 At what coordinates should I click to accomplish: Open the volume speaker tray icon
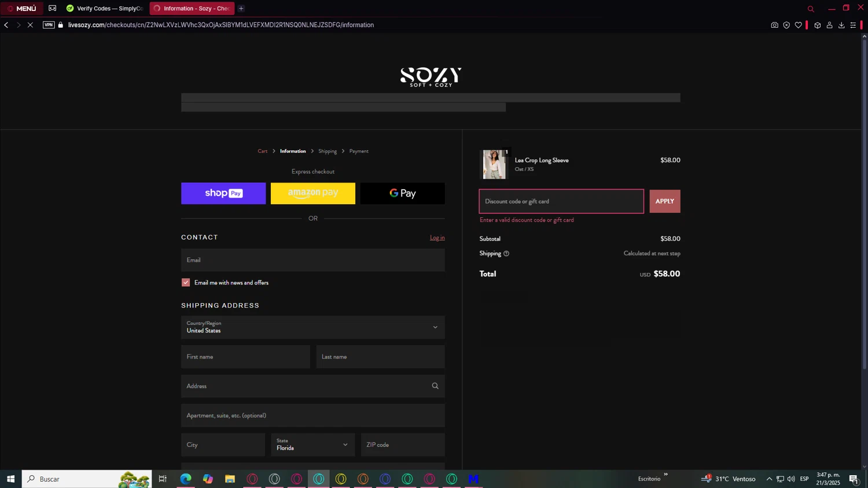tap(791, 479)
